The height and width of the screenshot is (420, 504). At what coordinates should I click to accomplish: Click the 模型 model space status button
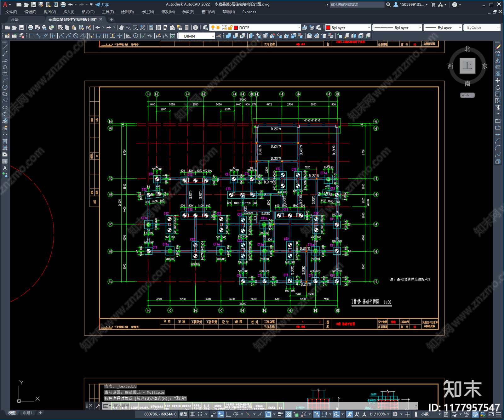(183, 414)
